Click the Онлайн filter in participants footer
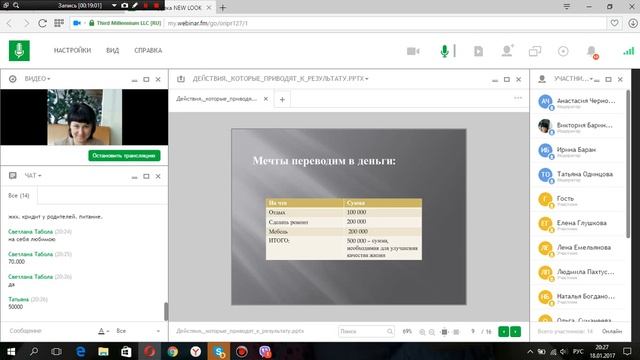Screen dimensions: 640x360 [612, 331]
